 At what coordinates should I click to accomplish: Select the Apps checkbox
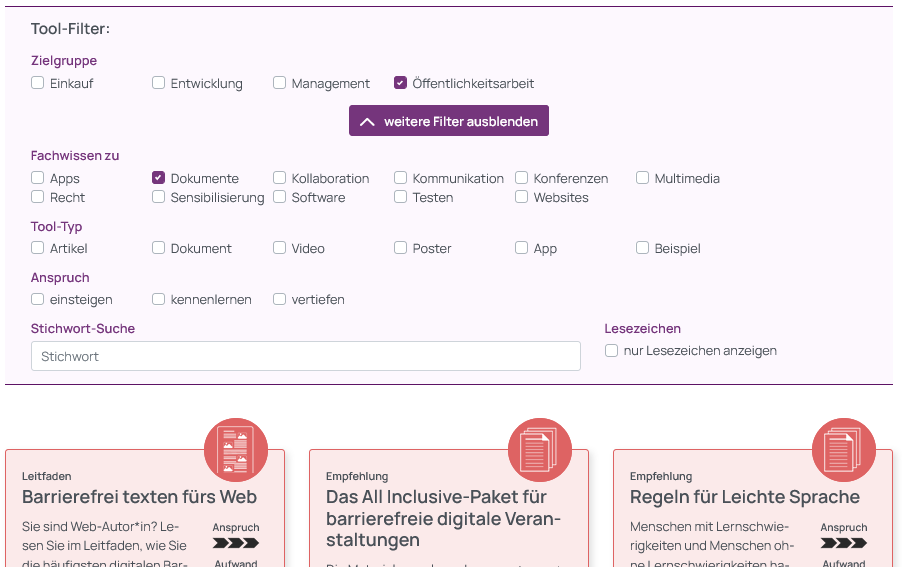[37, 178]
